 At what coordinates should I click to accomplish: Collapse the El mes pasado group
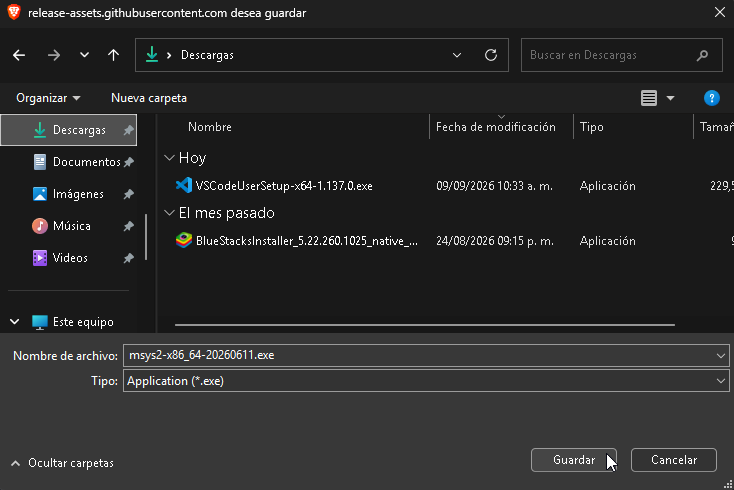pyautogui.click(x=169, y=213)
